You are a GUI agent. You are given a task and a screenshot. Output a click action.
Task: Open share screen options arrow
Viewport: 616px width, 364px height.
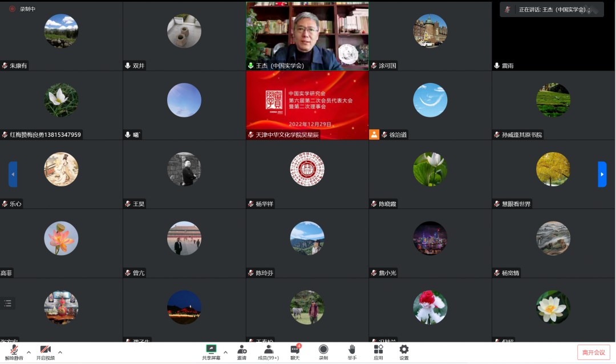pyautogui.click(x=226, y=352)
